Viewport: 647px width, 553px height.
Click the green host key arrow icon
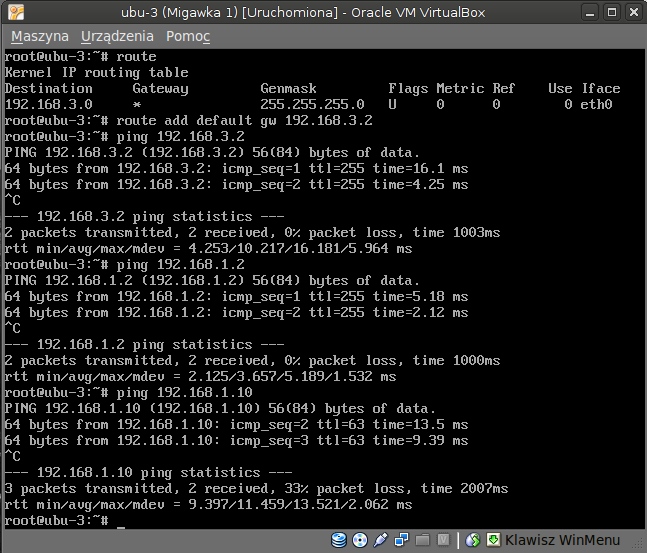[x=493, y=541]
